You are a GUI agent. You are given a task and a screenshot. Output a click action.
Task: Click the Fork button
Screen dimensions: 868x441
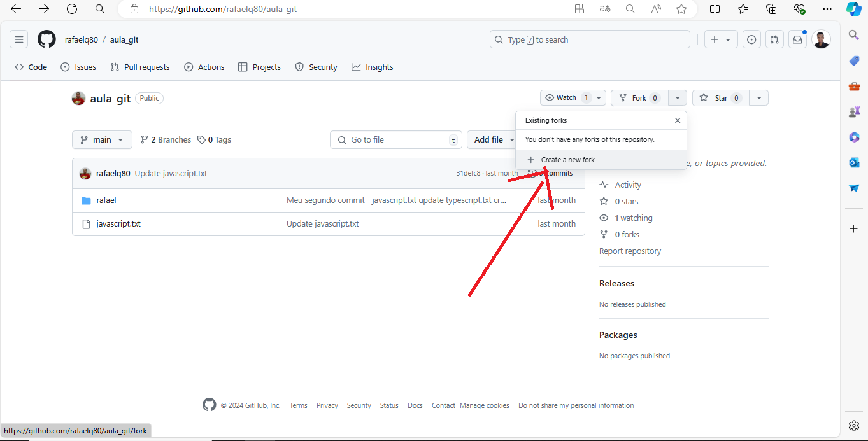point(639,98)
